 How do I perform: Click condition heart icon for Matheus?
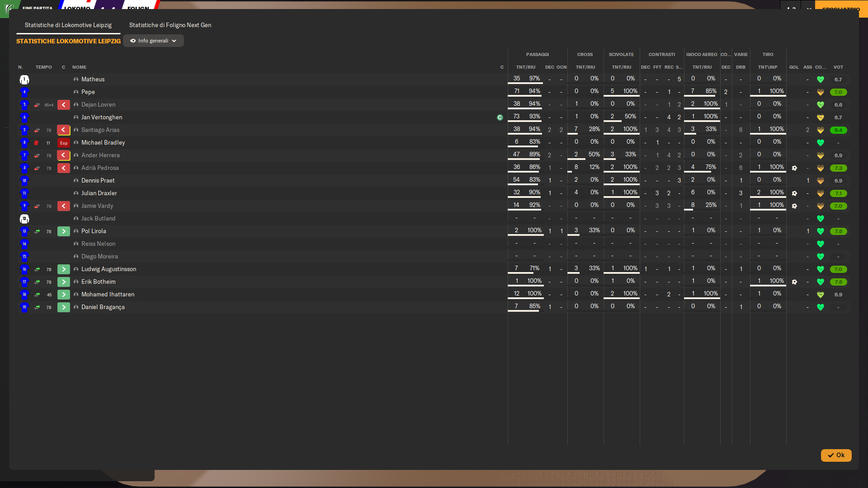pos(820,80)
